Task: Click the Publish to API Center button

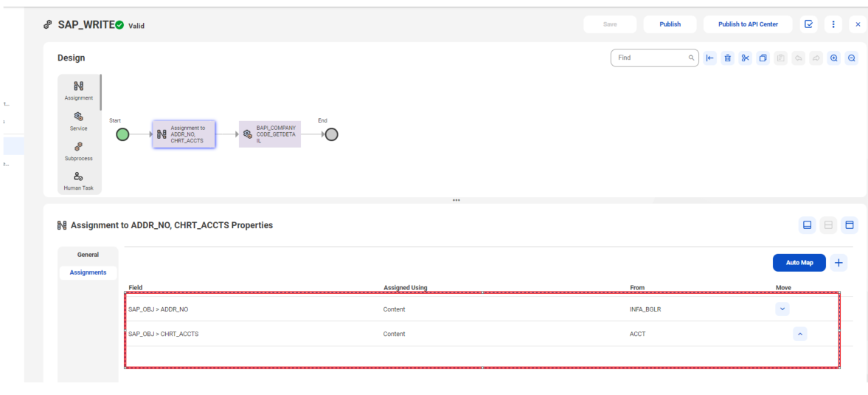Action: point(748,24)
